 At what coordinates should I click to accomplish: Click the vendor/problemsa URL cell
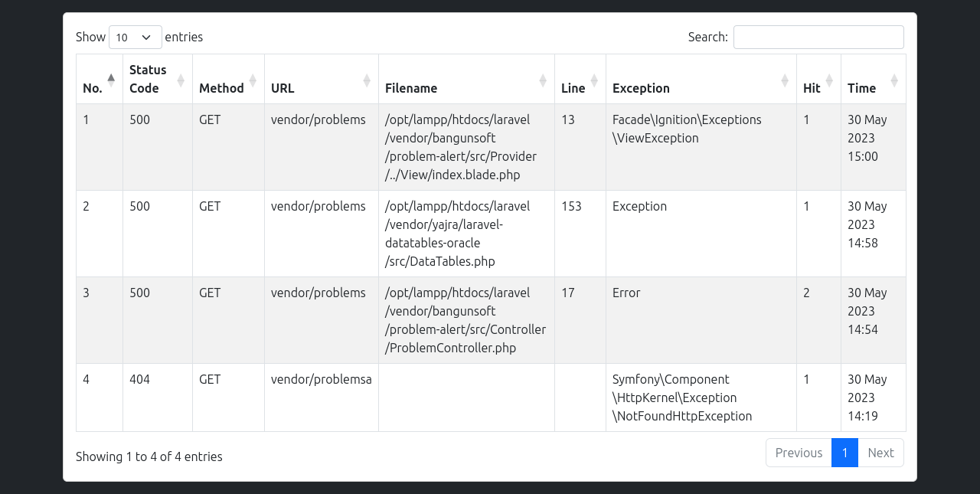point(321,379)
